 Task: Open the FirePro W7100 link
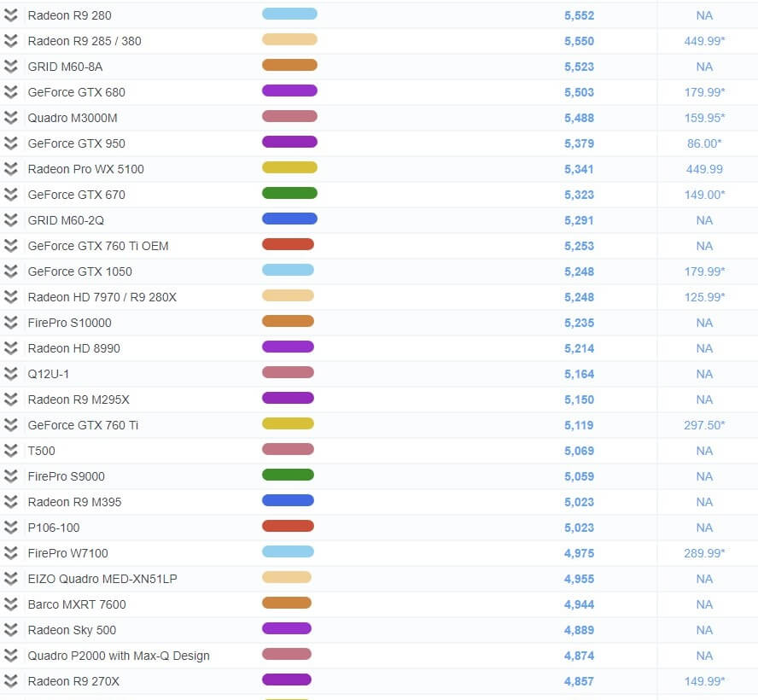click(67, 553)
